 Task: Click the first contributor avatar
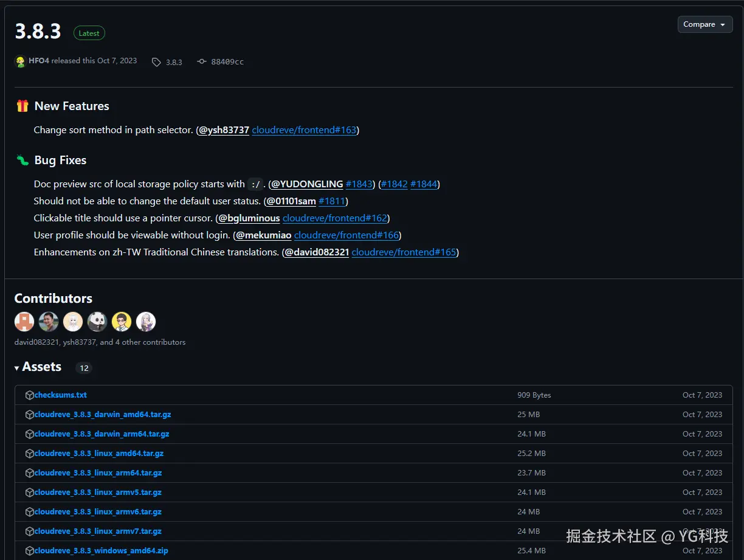(x=24, y=322)
